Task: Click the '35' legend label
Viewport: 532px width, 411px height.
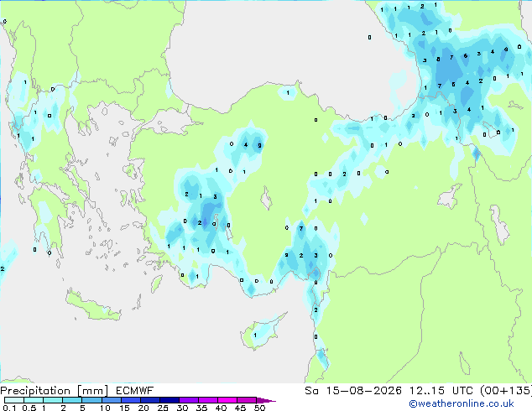Action: pos(201,408)
